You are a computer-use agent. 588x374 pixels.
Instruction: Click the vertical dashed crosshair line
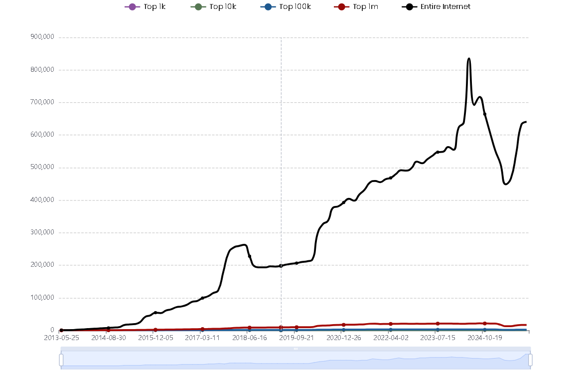[x=281, y=150]
